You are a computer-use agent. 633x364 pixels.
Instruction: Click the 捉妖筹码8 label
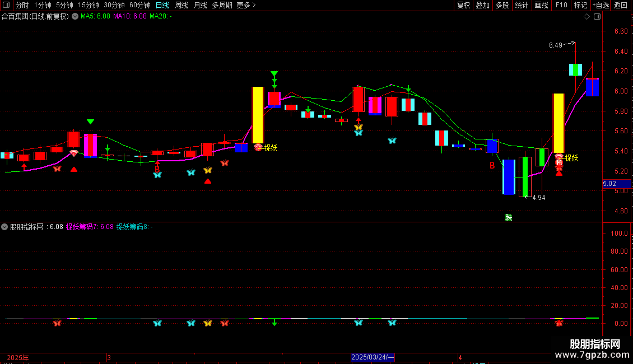[134, 227]
